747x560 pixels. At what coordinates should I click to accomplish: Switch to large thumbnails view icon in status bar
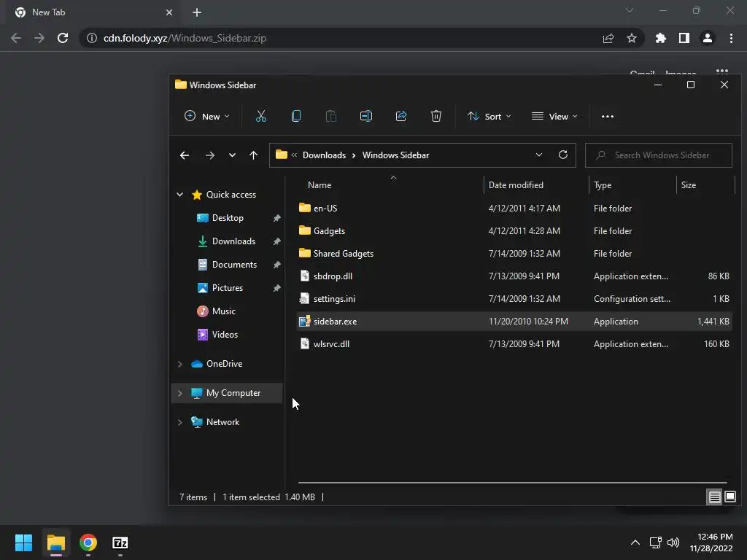pyautogui.click(x=729, y=497)
